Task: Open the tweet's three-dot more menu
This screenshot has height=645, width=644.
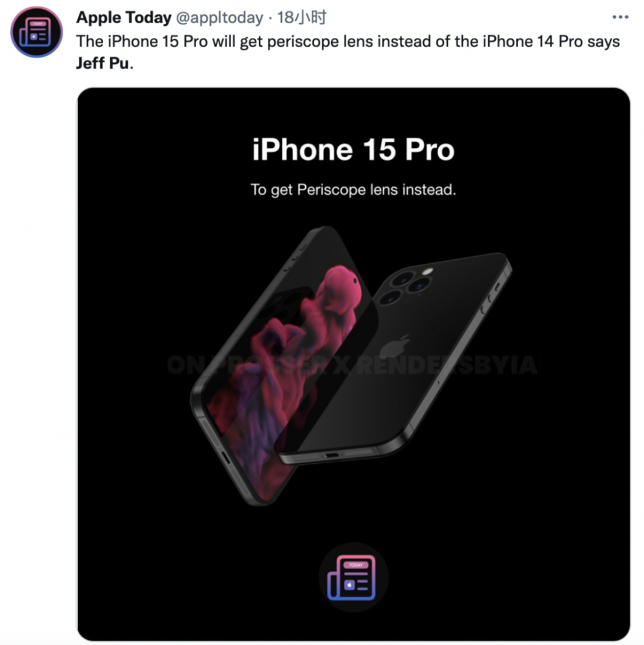Action: click(x=620, y=17)
